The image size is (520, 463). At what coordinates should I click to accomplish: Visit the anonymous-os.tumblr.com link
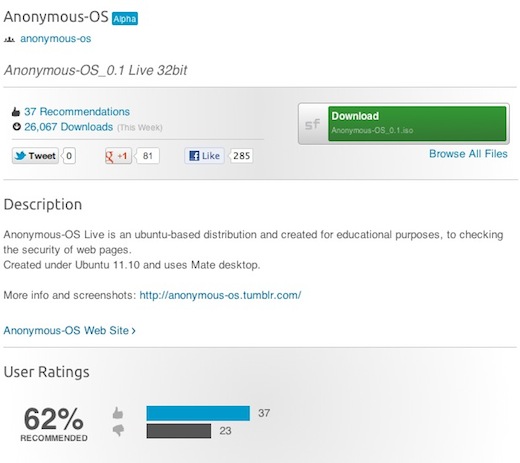click(x=220, y=295)
